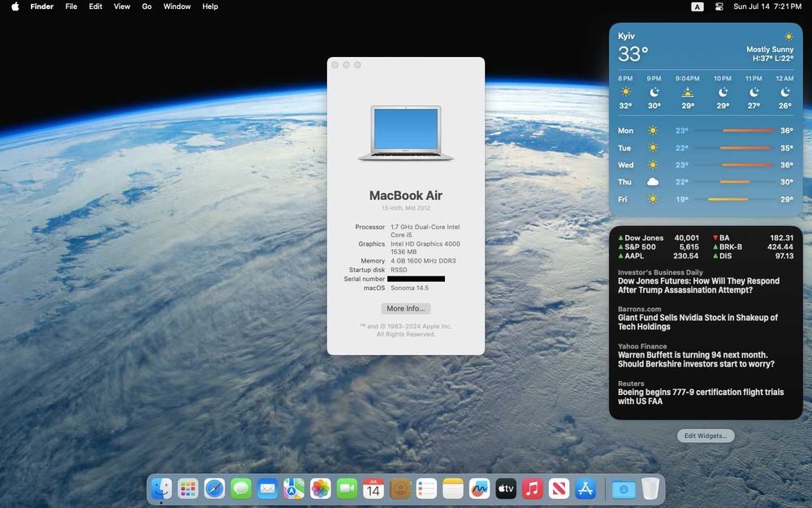Launch Maps from the Dock
812x508 pixels.
point(294,488)
